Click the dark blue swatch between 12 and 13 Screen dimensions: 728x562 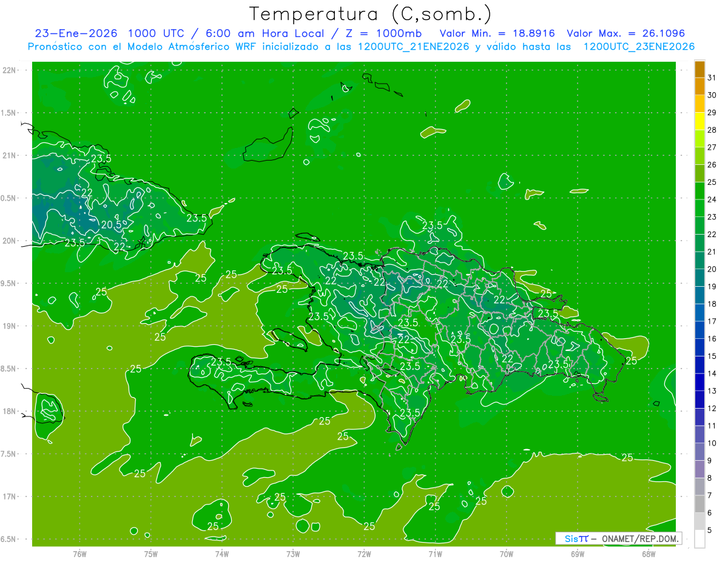tap(699, 400)
